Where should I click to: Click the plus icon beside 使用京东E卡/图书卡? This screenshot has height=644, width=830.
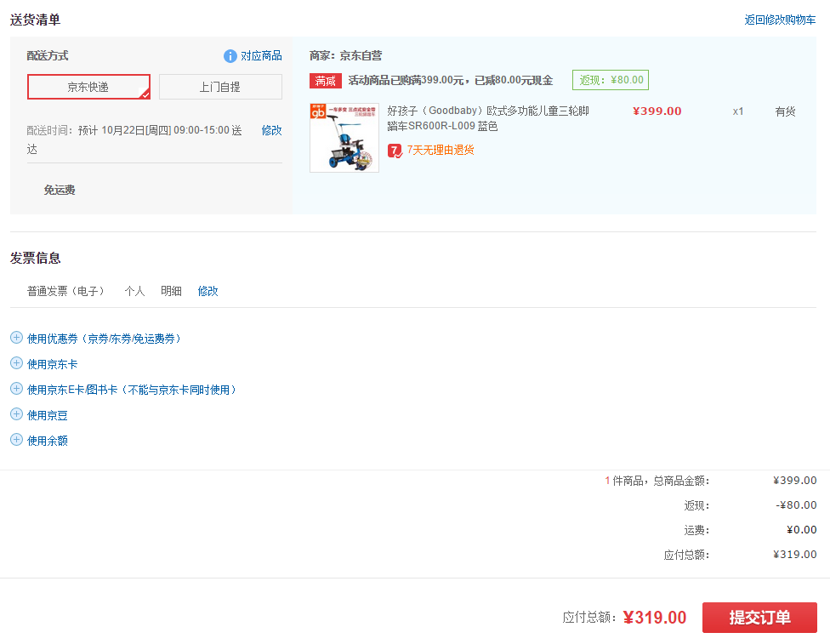click(x=16, y=388)
